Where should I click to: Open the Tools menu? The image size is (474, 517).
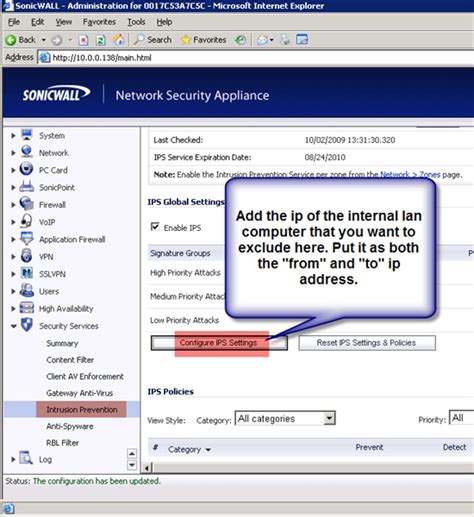tap(136, 22)
